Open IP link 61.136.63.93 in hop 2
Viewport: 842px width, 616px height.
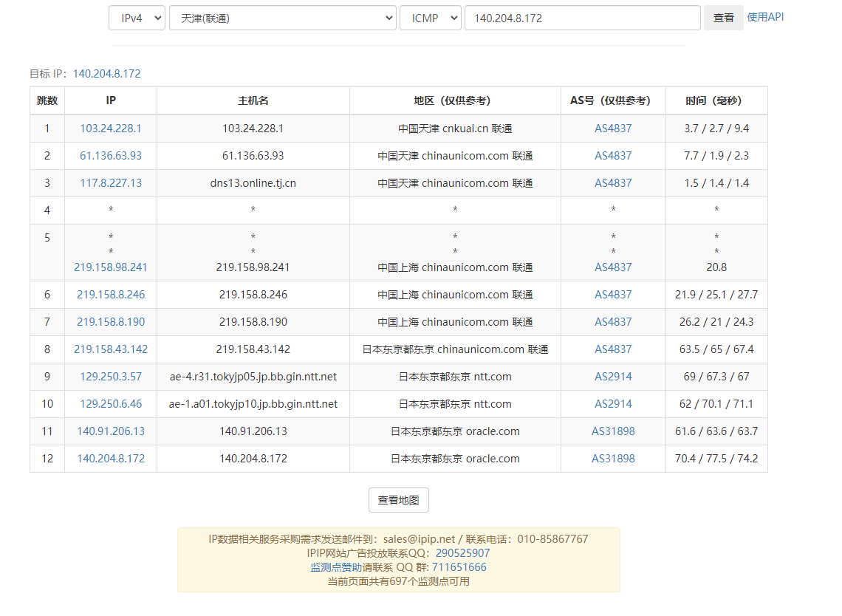pyautogui.click(x=111, y=156)
